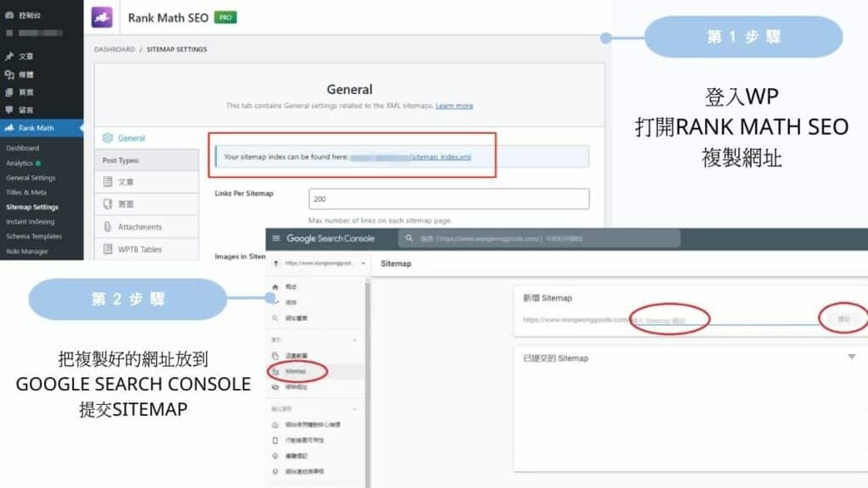The image size is (868, 488).
Task: Click the DASHBOARD breadcrumb link
Action: [x=114, y=49]
